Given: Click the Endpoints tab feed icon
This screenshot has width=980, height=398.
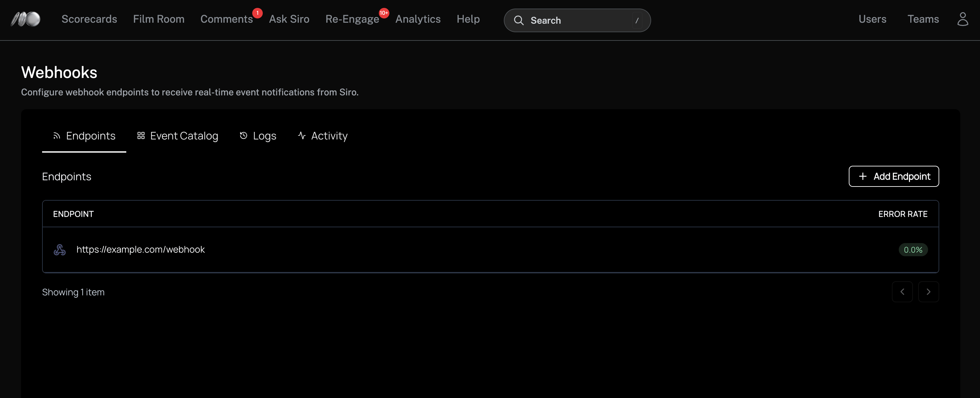Looking at the screenshot, I should pos(57,136).
